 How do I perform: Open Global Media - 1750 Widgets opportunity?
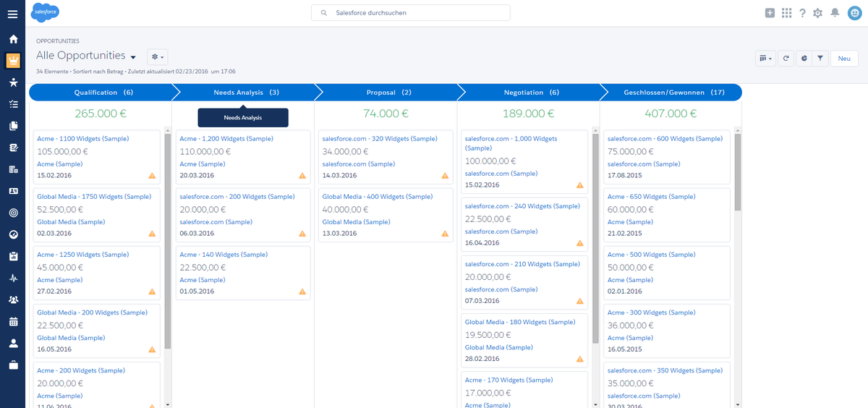tap(94, 196)
